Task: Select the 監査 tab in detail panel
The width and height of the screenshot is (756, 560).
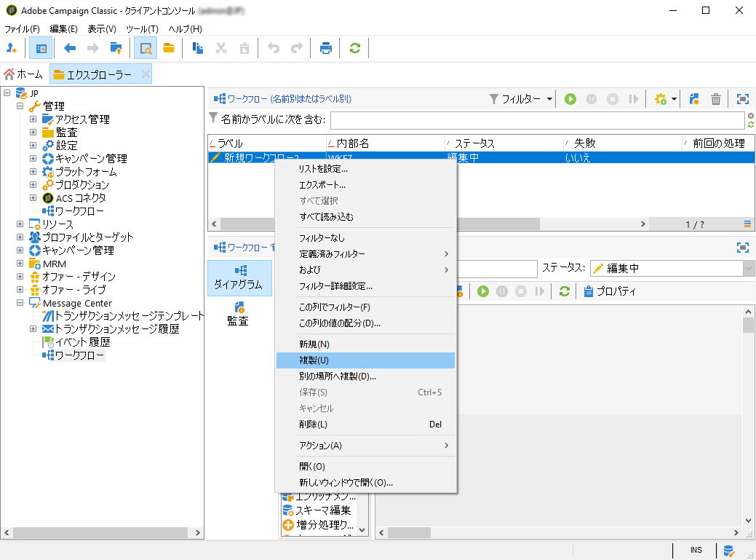Action: click(238, 314)
